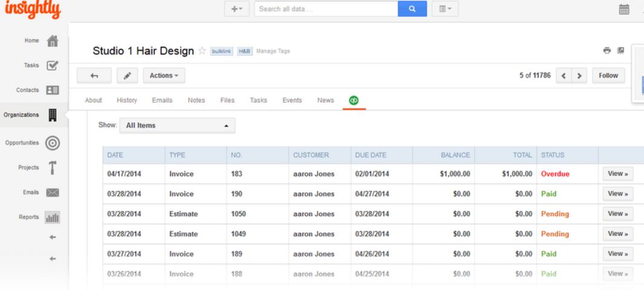Star Studio 1 Hair Design as favorite

click(x=203, y=51)
